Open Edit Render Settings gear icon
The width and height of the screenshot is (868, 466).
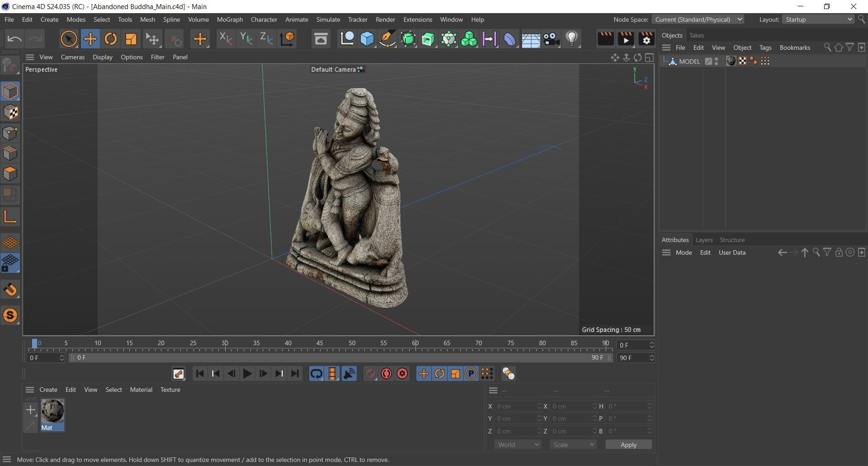(646, 39)
